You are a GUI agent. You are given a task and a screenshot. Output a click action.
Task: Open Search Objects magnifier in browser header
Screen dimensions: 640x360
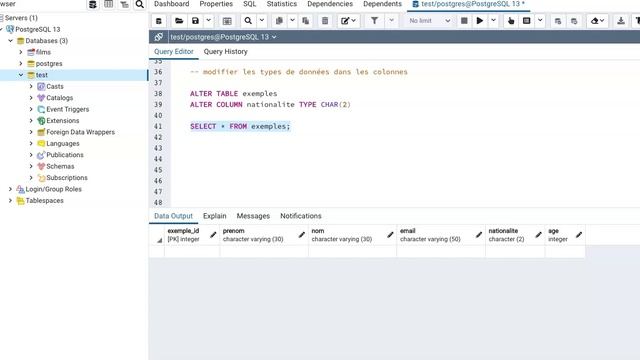click(x=140, y=4)
